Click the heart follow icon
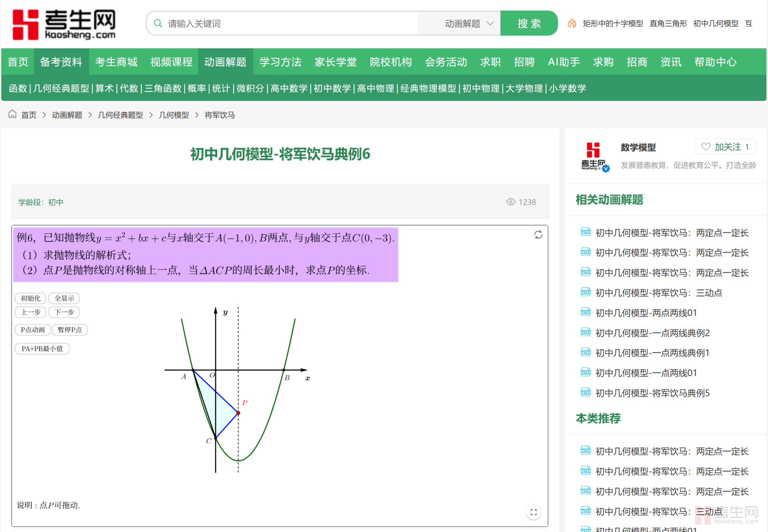The width and height of the screenshot is (768, 532). point(706,147)
